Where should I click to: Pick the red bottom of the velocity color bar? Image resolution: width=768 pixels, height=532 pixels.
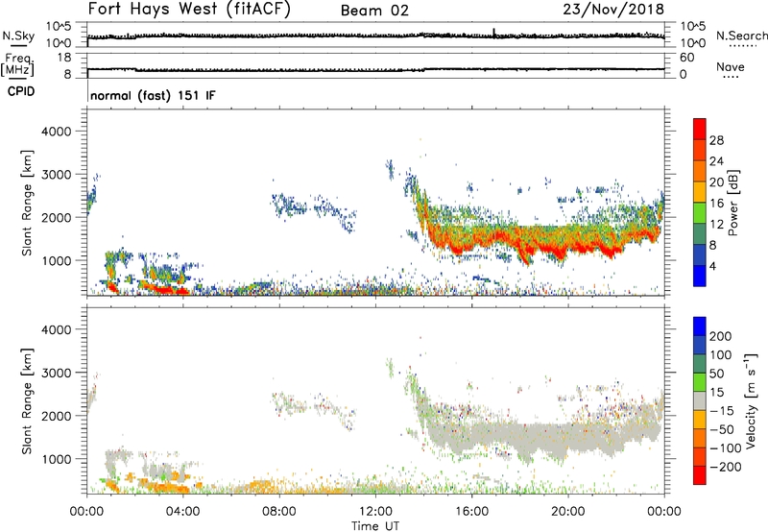point(700,475)
